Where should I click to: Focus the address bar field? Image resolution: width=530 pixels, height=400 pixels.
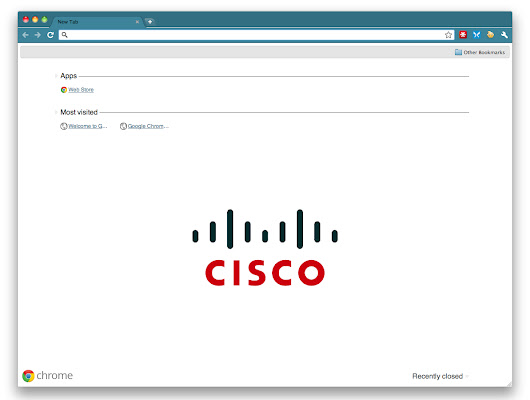pos(256,35)
